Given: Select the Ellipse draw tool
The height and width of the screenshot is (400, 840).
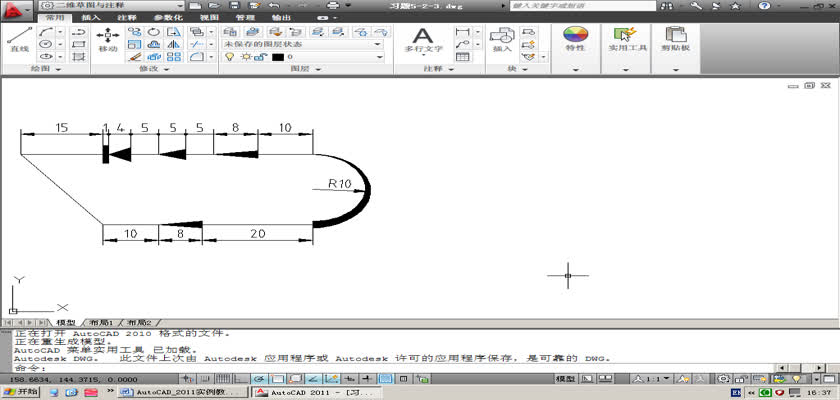Looking at the screenshot, I should tap(46, 56).
